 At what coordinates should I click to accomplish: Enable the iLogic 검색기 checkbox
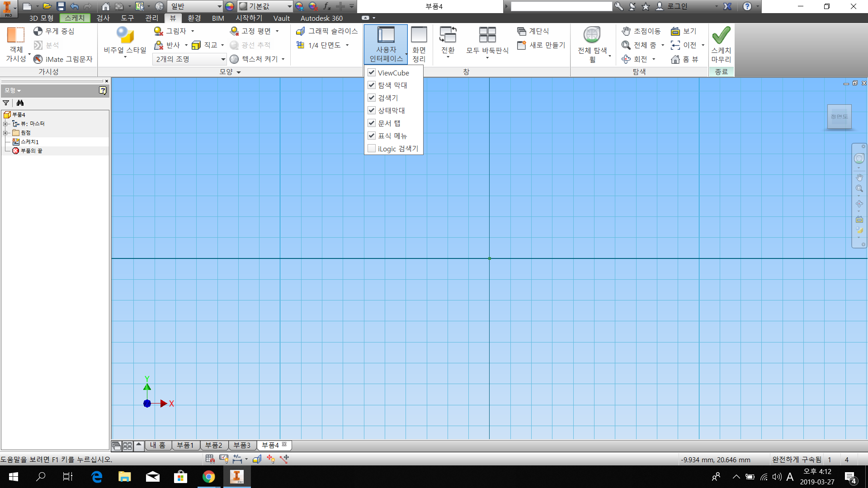372,149
